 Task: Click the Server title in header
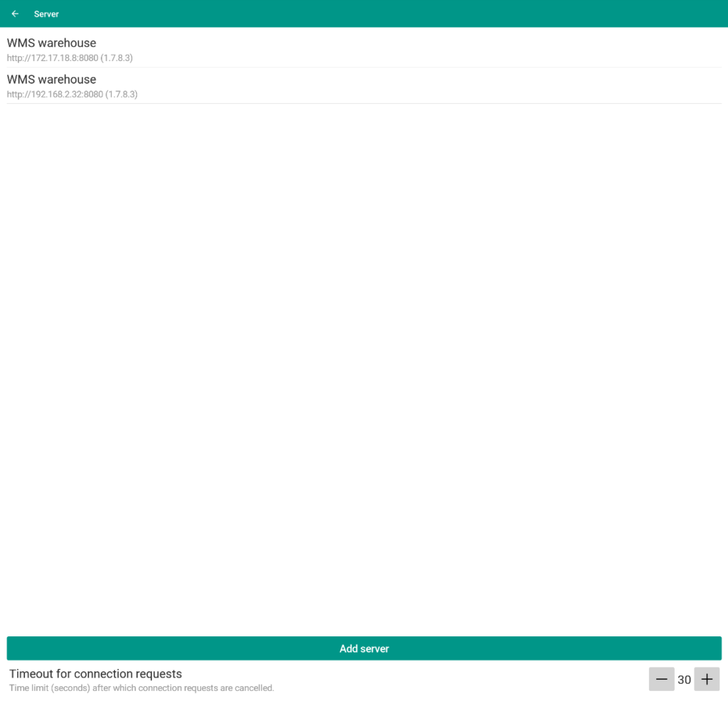coord(46,14)
